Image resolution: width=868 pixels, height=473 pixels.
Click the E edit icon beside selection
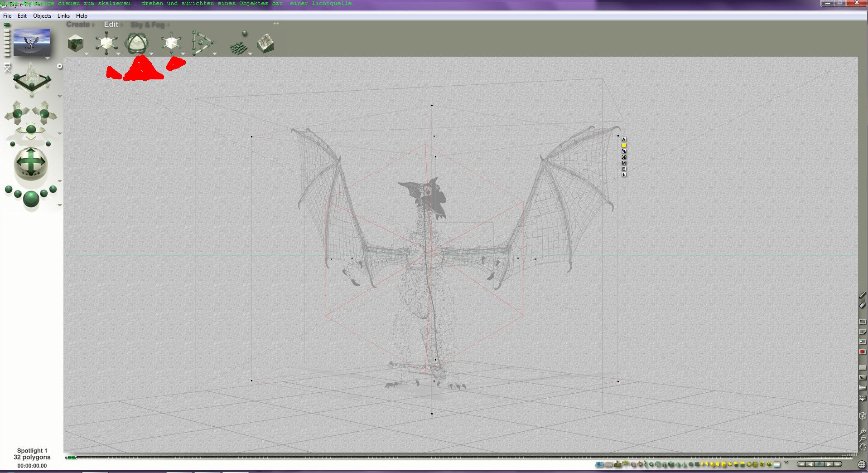click(624, 169)
